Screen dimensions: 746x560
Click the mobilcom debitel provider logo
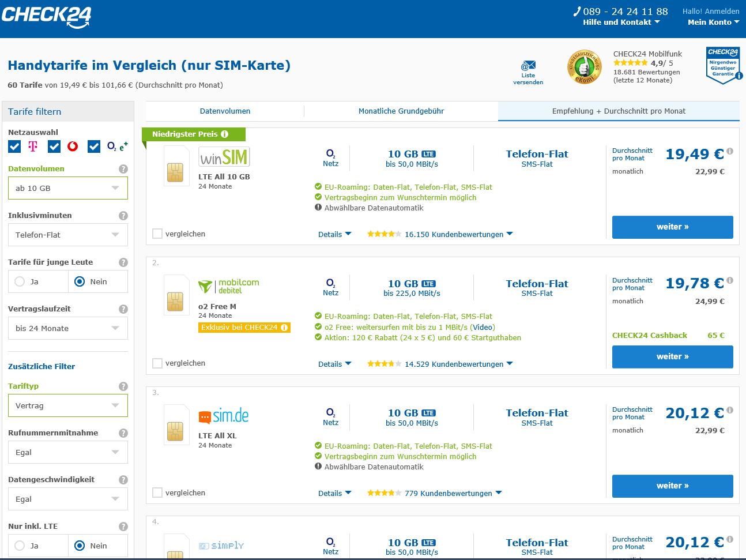point(228,286)
